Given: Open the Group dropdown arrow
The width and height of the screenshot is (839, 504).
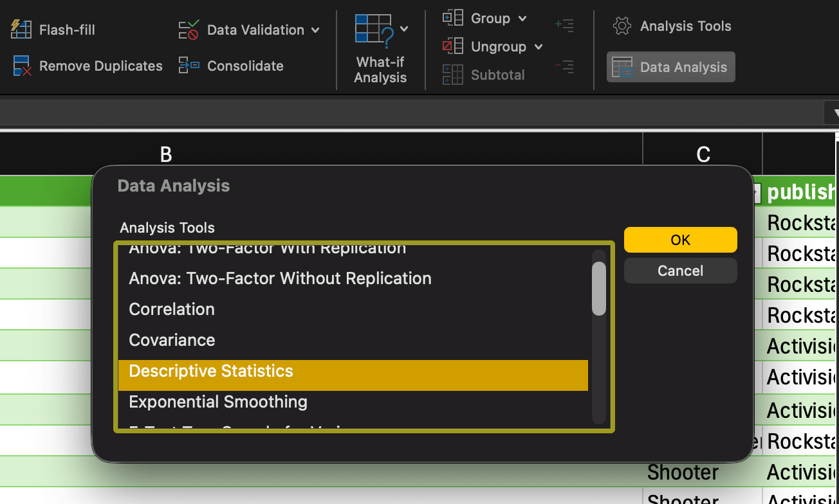Looking at the screenshot, I should pos(522,18).
